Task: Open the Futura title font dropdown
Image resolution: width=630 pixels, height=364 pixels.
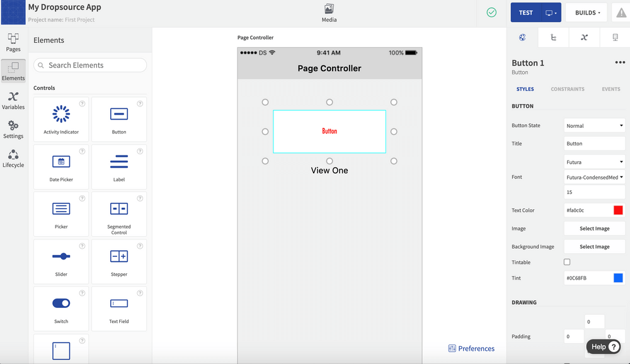Action: [593, 161]
